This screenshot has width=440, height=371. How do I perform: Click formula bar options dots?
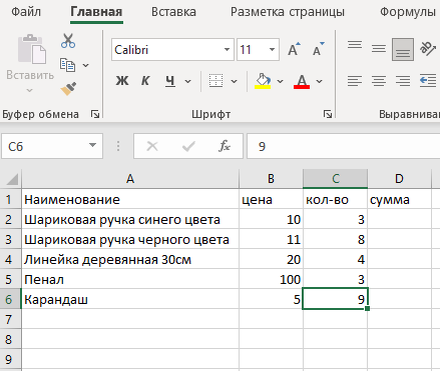(x=118, y=146)
